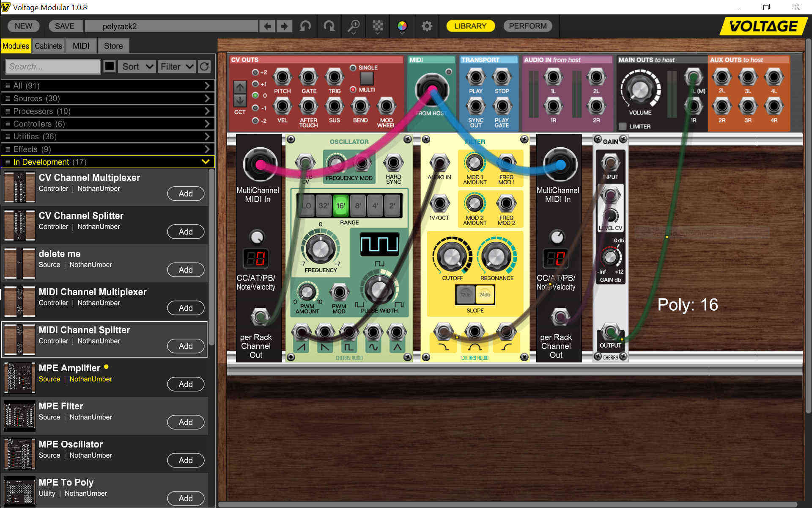Screen dimensions: 812x508
Task: Click the main VOLUME knob
Action: (x=640, y=89)
